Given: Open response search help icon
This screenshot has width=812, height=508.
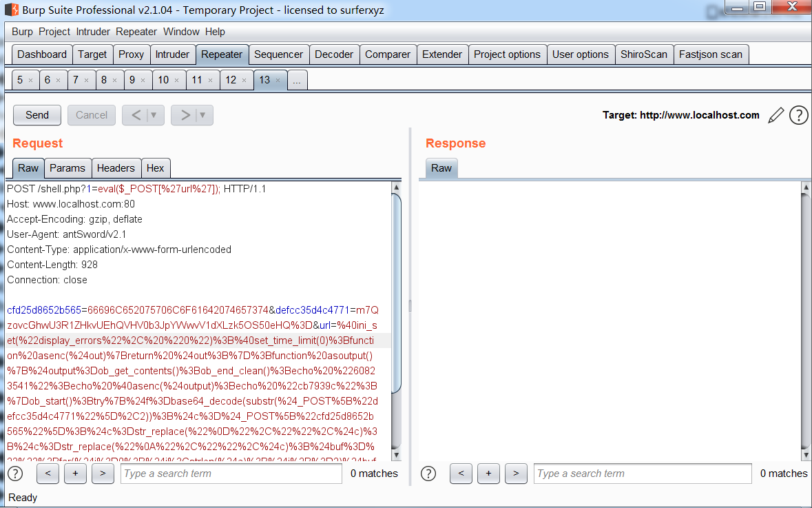Looking at the screenshot, I should tap(428, 474).
